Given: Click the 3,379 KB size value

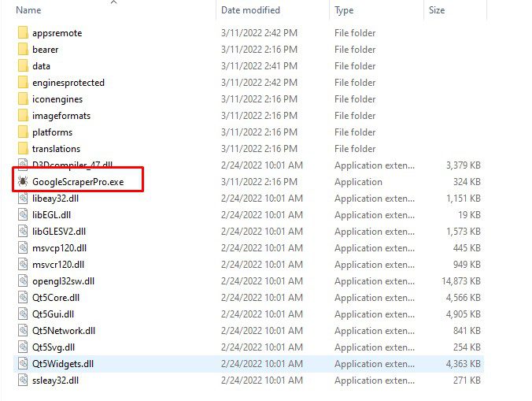Looking at the screenshot, I should (x=463, y=165).
